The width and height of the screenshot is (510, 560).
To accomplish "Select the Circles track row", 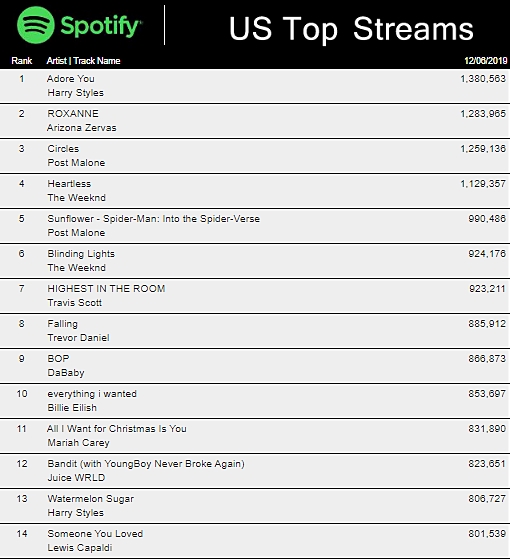I will pyautogui.click(x=255, y=156).
